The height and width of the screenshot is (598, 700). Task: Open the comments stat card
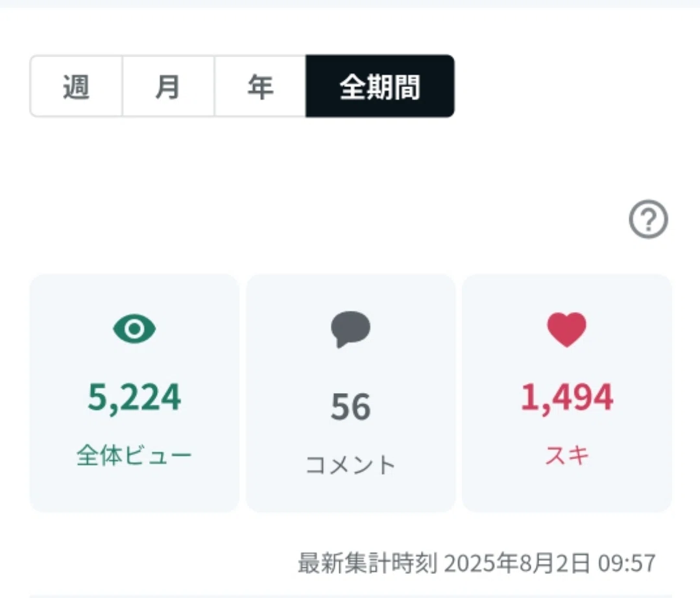[350, 393]
